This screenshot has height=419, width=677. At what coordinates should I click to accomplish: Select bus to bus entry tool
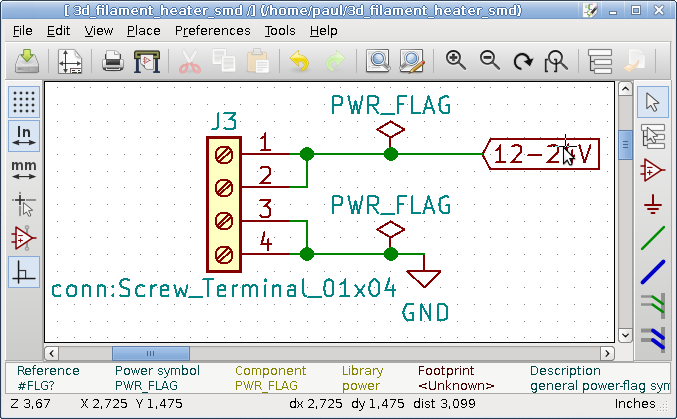(x=652, y=339)
